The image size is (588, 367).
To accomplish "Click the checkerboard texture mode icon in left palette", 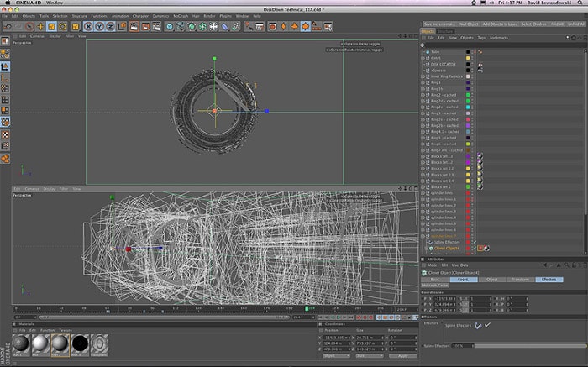I will [x=5, y=133].
